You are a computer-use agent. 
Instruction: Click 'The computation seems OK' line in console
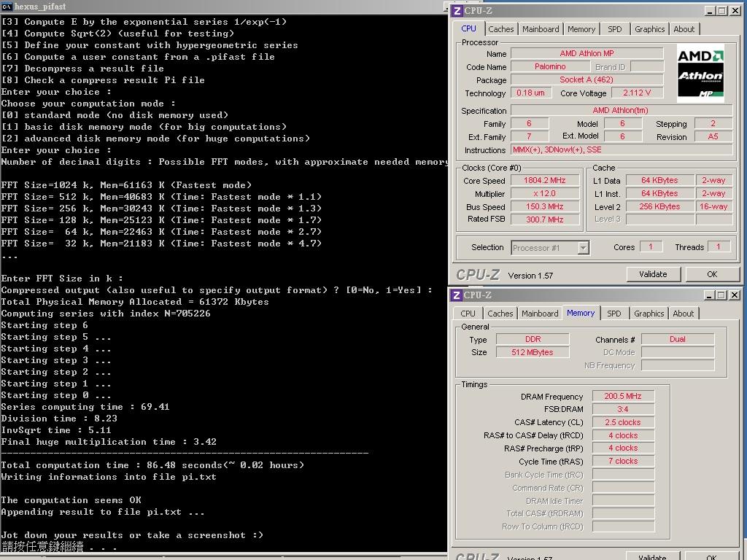(x=71, y=500)
